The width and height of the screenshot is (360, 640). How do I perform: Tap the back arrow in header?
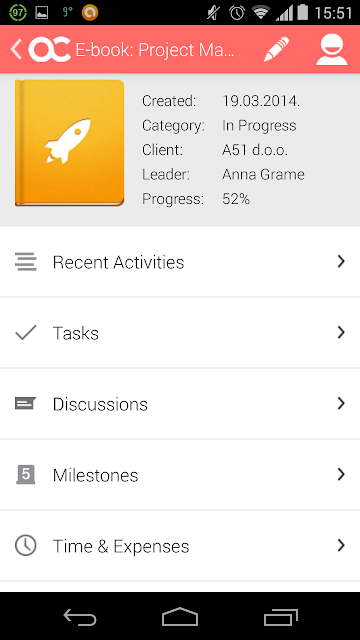coord(16,49)
